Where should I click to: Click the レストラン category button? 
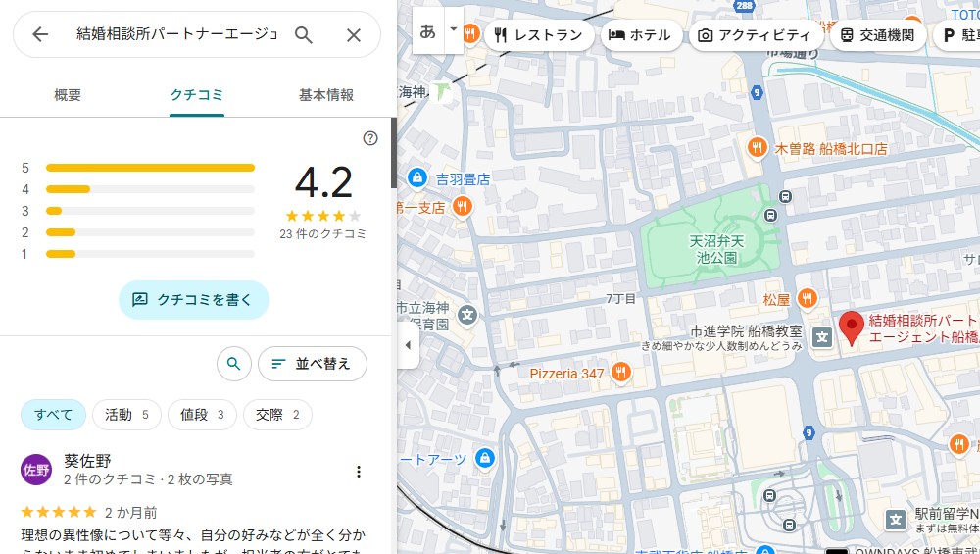pos(538,35)
